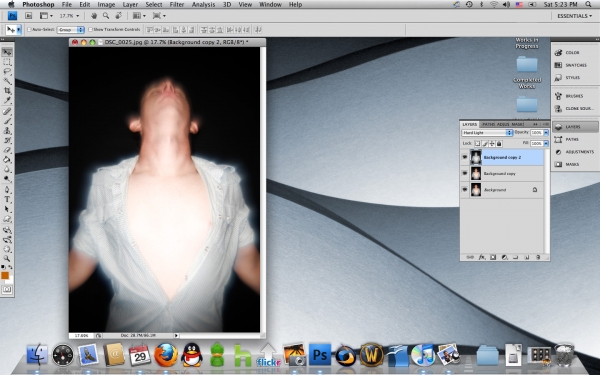This screenshot has height=375, width=600.
Task: Select the Rectangular Marquee tool
Action: point(7,62)
